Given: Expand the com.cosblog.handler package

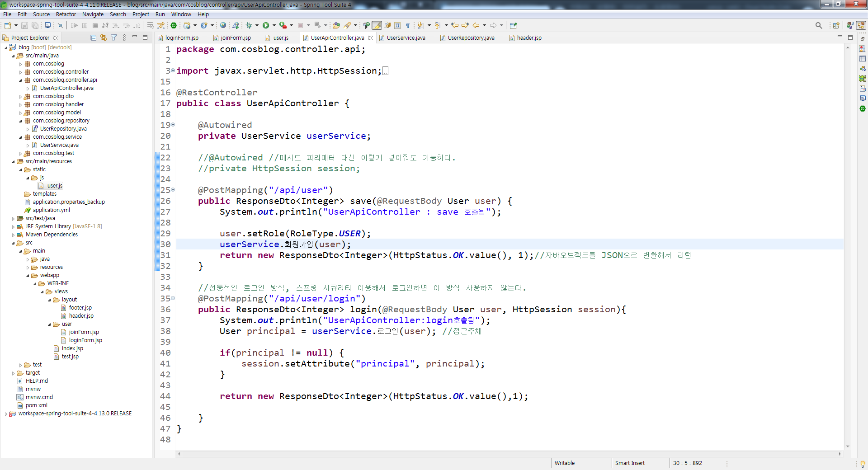Looking at the screenshot, I should click(20, 104).
